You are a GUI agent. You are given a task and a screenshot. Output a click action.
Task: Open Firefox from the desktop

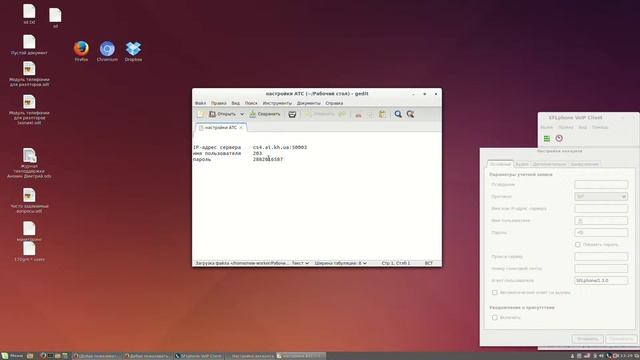point(81,51)
